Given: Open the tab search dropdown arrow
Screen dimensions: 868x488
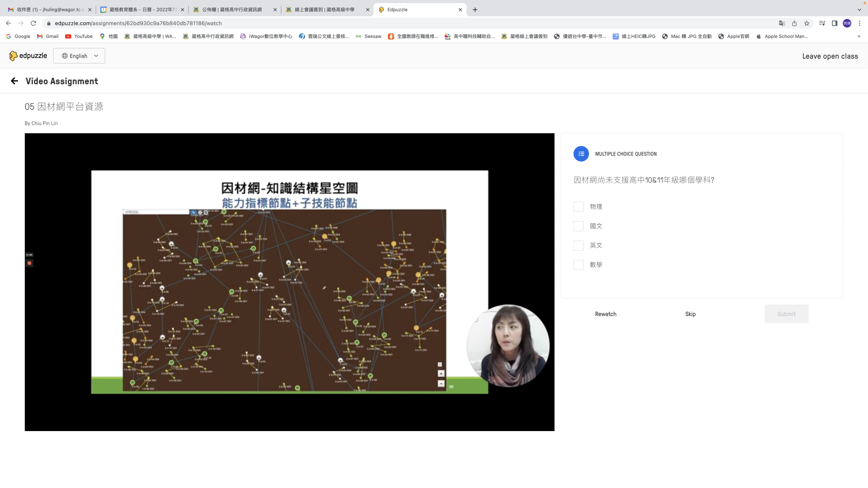Looking at the screenshot, I should pos(859,10).
